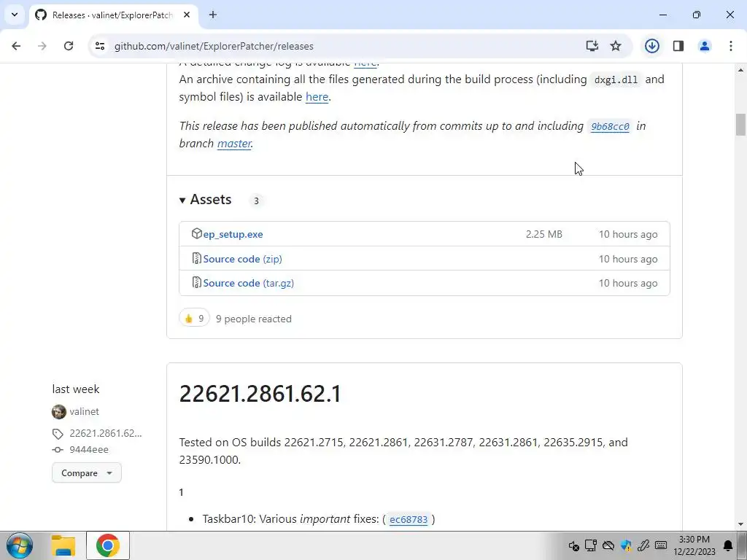The width and height of the screenshot is (747, 560).
Task: Open commit 9444eee link
Action: coord(89,449)
